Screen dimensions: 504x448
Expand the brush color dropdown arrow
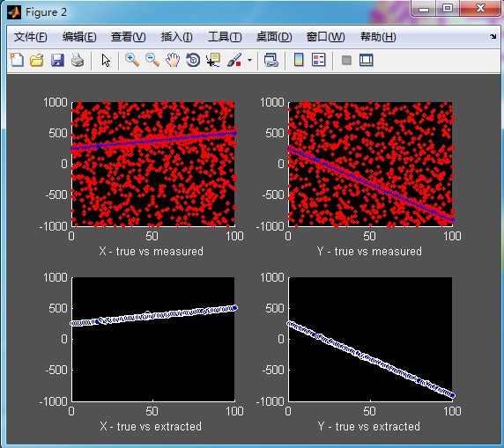(x=249, y=60)
